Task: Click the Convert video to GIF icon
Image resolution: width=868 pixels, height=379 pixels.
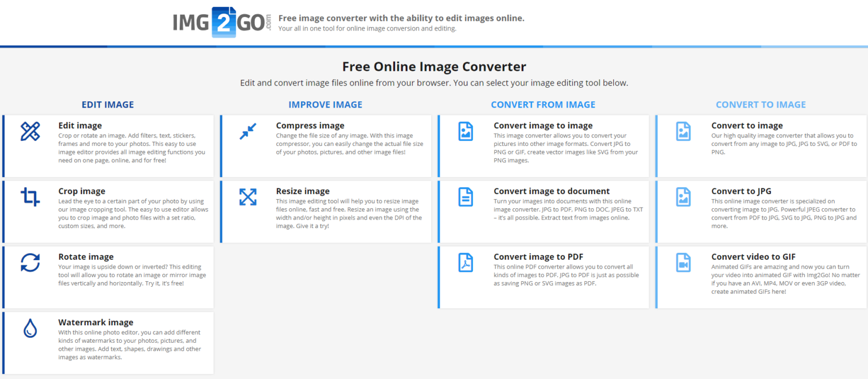Action: point(683,262)
